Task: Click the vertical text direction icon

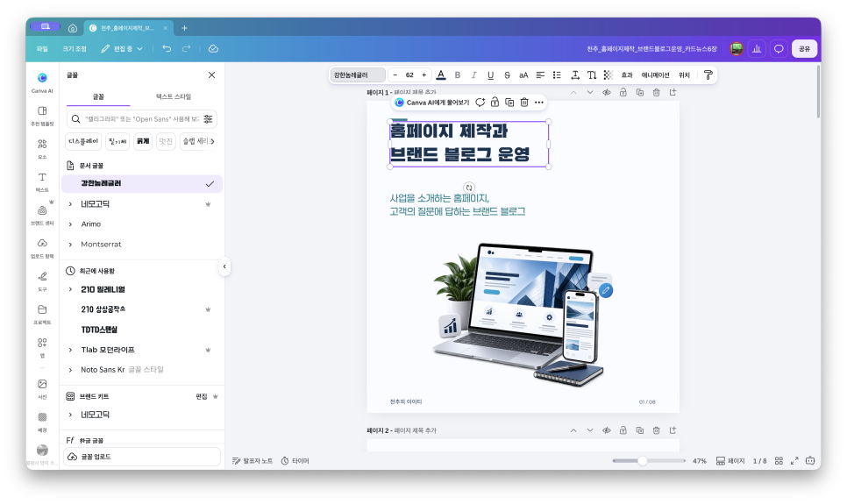Action: 592,75
